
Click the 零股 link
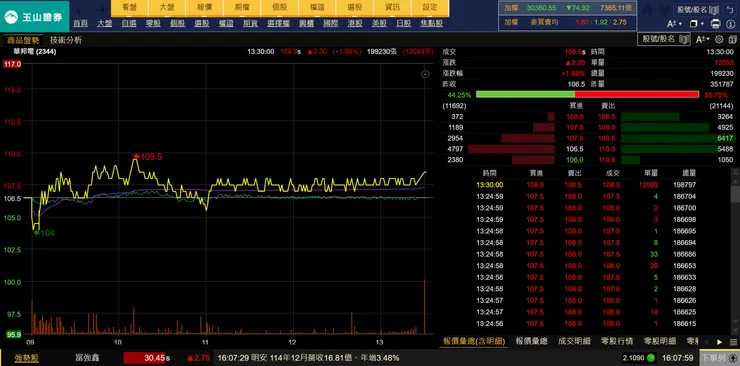(x=153, y=24)
